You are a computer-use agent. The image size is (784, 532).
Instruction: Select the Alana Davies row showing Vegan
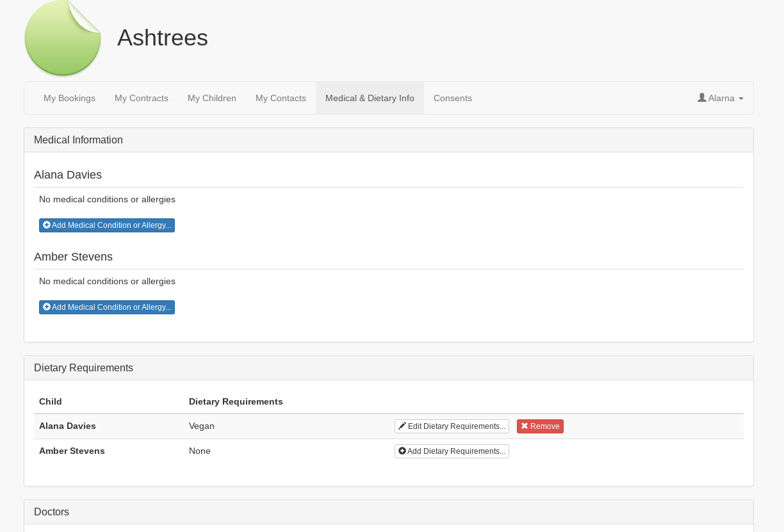coord(202,426)
